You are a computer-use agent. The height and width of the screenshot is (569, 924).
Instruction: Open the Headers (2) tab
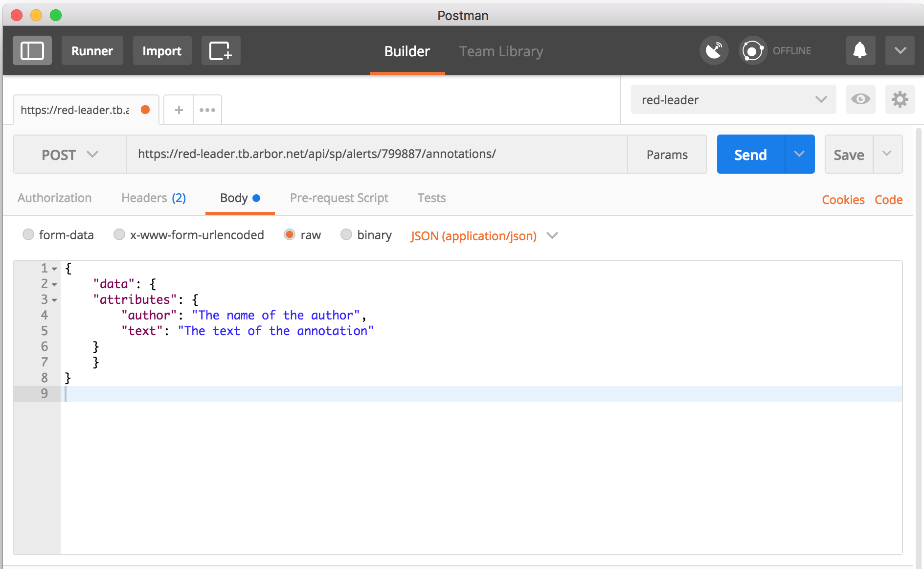pos(154,198)
